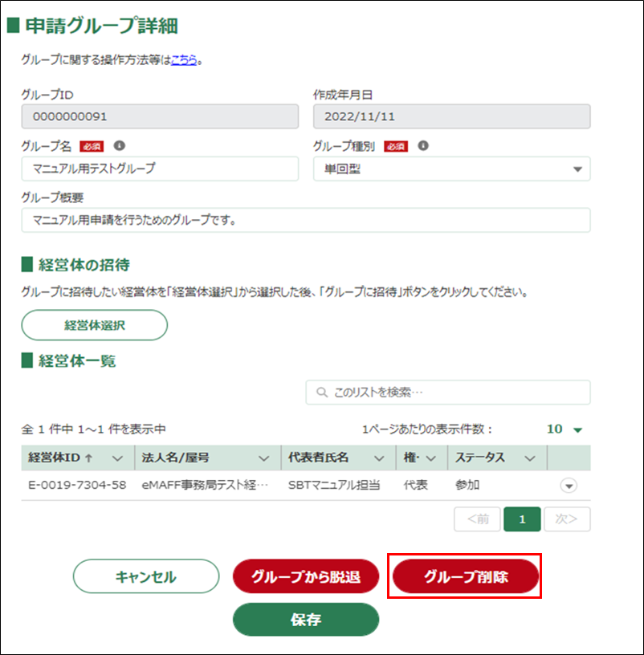
Task: Open the グループ種別 dropdown
Action: (x=576, y=169)
